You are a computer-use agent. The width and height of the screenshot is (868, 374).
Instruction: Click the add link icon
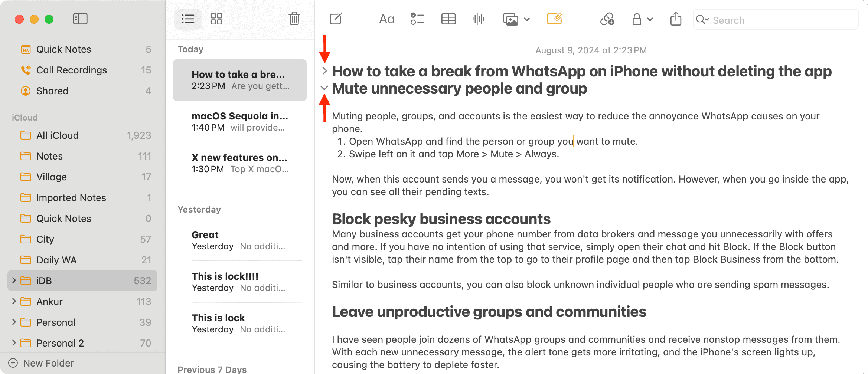tap(607, 19)
